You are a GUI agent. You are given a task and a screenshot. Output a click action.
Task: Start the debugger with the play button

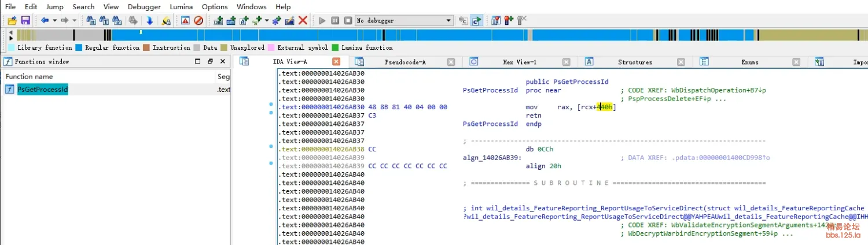click(x=322, y=21)
